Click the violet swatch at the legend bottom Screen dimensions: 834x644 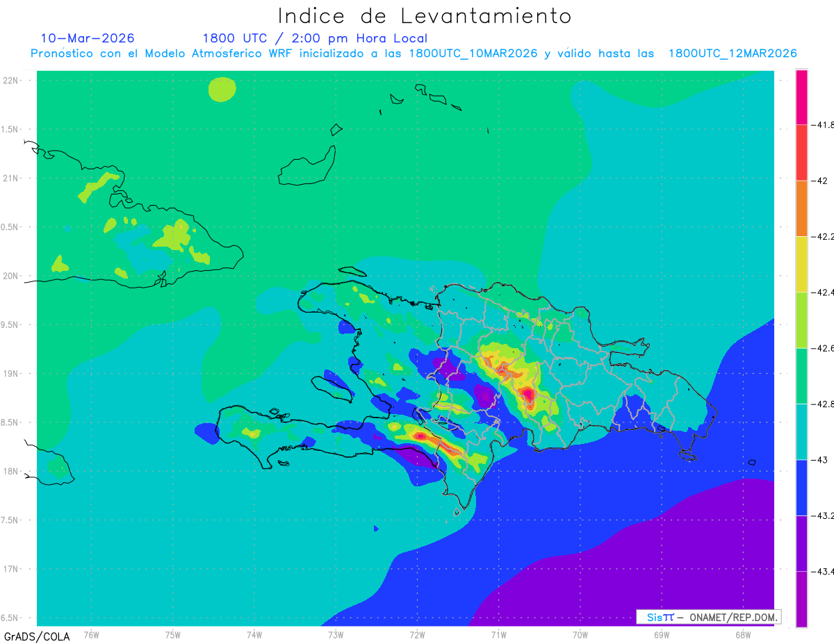click(801, 599)
